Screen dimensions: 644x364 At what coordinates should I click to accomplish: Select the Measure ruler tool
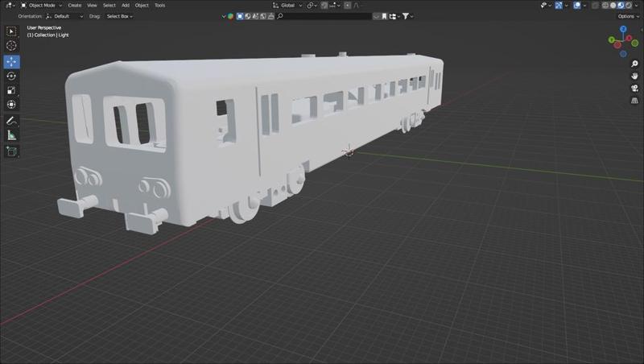(11, 135)
